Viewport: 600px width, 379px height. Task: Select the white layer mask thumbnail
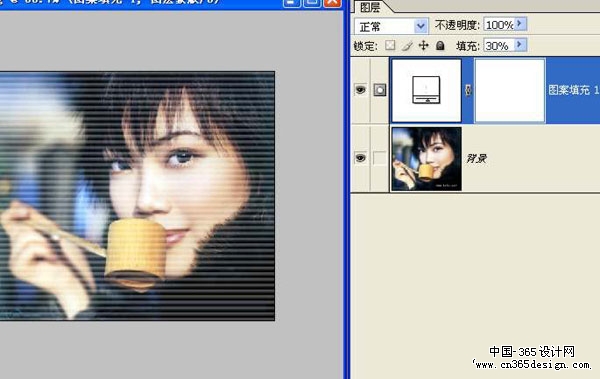coord(510,90)
